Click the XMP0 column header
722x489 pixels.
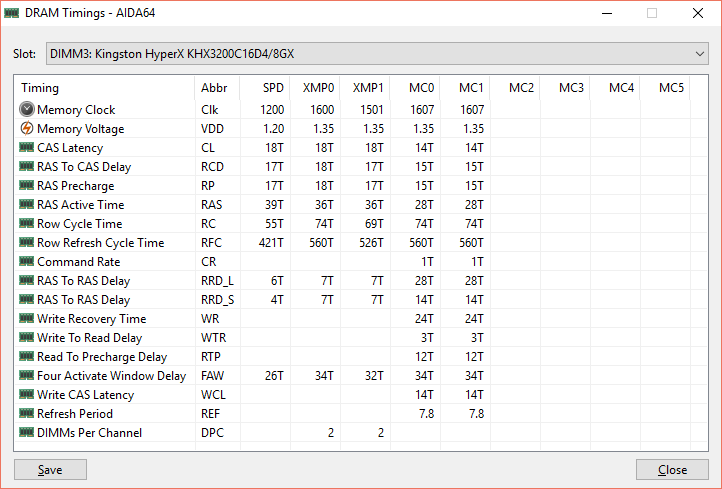point(318,88)
